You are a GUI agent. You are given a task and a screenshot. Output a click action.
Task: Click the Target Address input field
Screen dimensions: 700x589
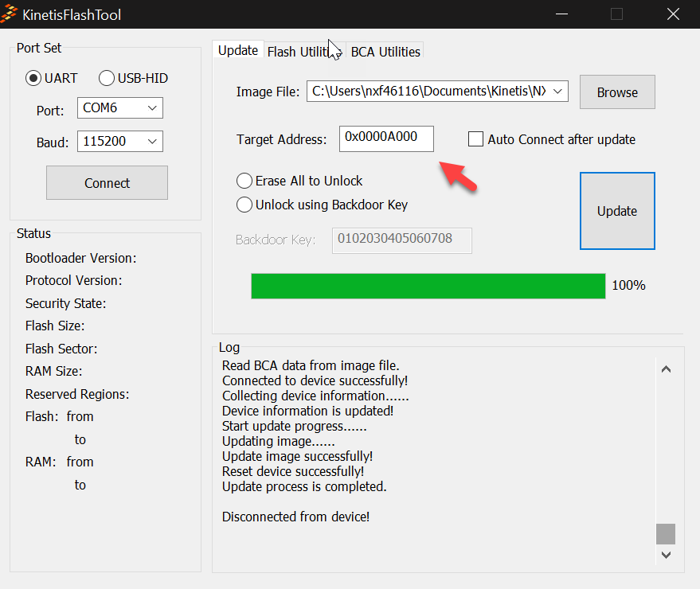pyautogui.click(x=386, y=138)
